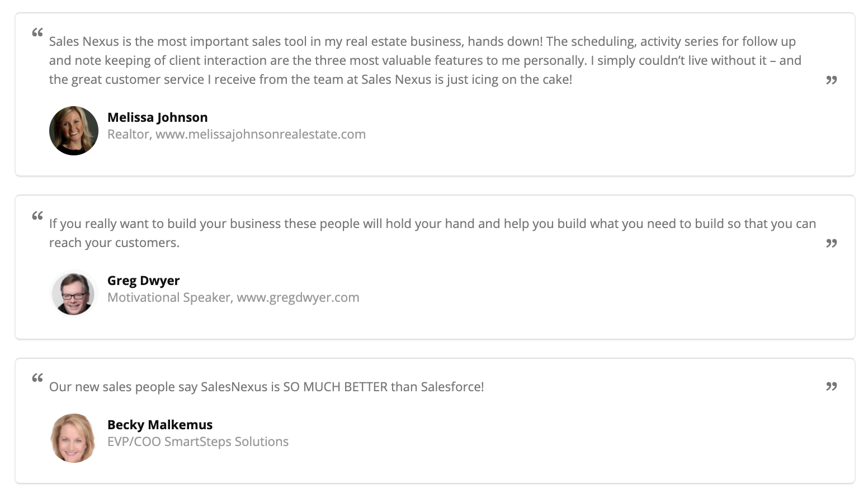
Task: Click the 'icing on the cake' sentence
Action: pyautogui.click(x=310, y=79)
